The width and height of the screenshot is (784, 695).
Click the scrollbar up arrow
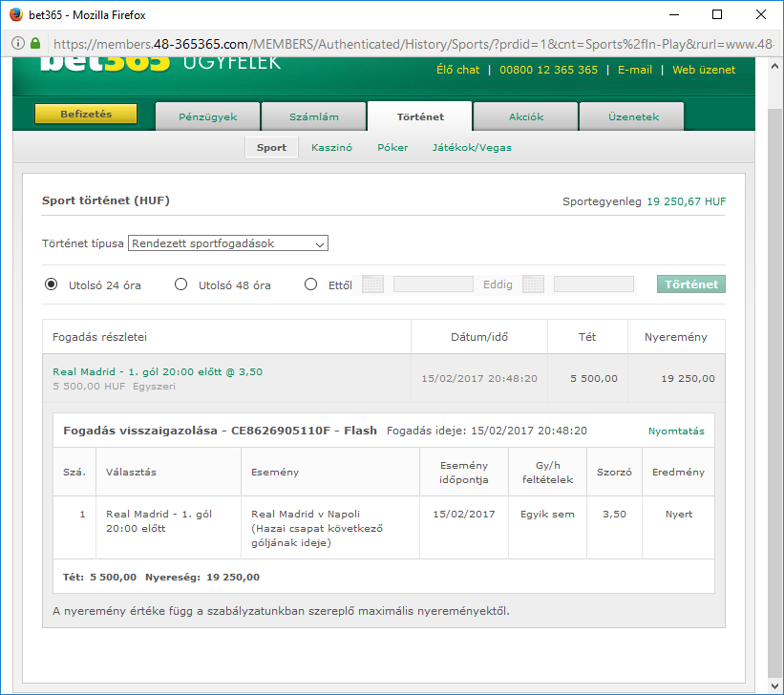click(774, 66)
